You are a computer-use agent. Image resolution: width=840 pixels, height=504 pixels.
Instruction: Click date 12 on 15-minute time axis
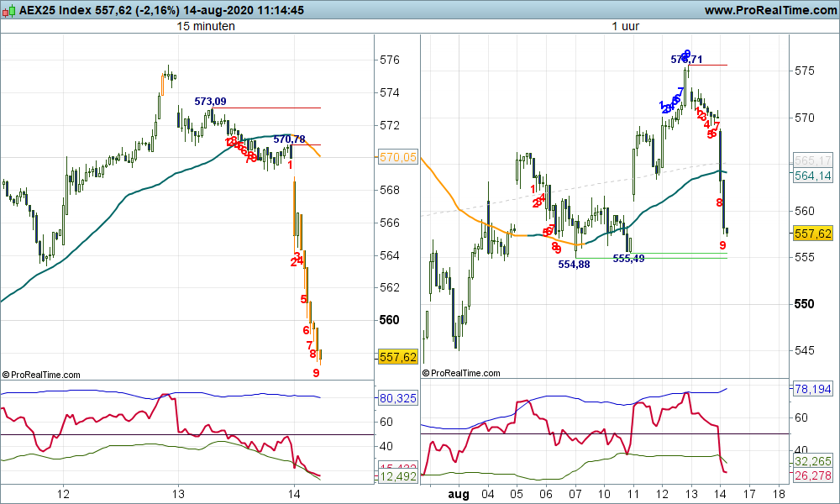coord(63,494)
